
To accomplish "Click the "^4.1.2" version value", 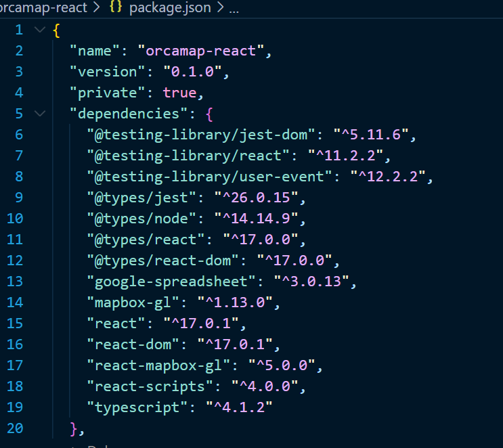I will (239, 407).
